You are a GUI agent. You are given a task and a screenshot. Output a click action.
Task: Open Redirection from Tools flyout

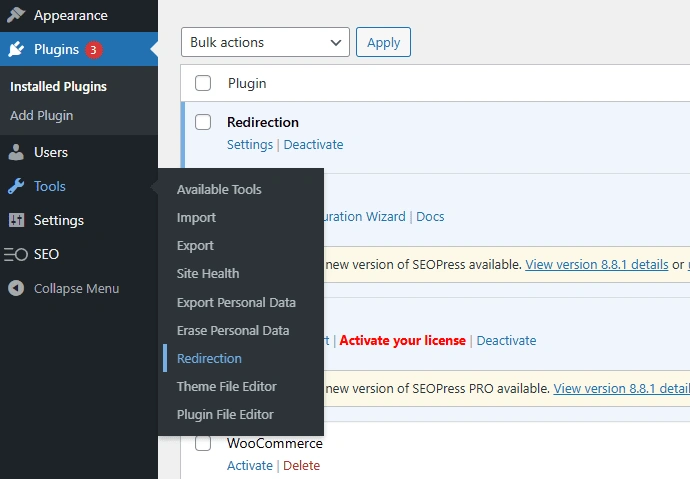[x=209, y=358]
